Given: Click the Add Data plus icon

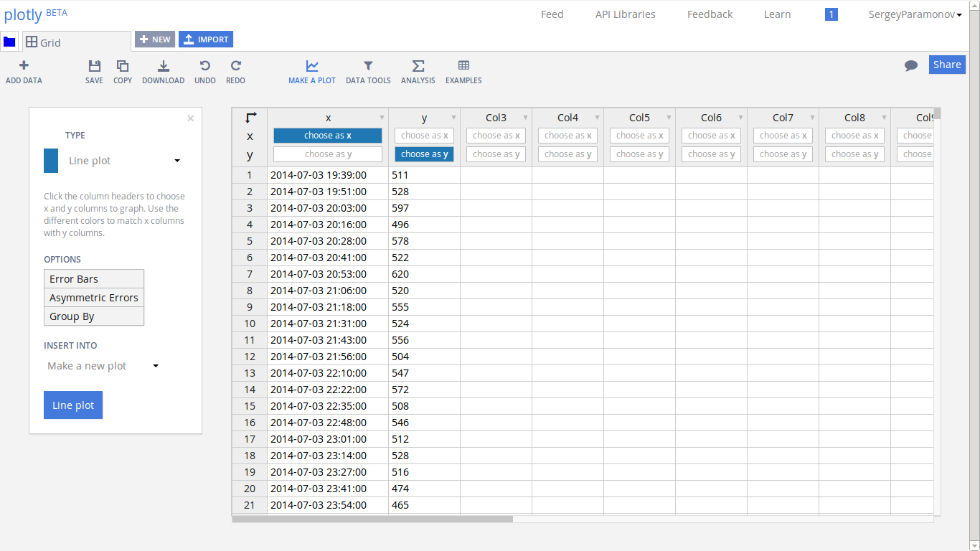Looking at the screenshot, I should coord(24,65).
